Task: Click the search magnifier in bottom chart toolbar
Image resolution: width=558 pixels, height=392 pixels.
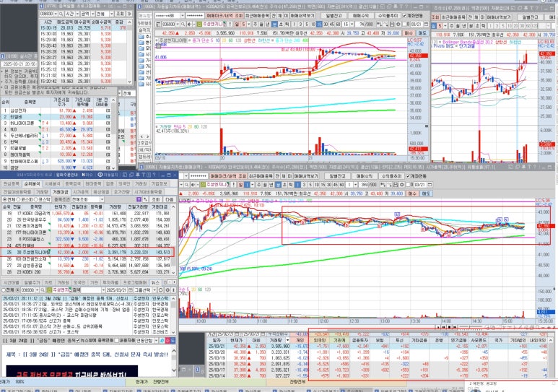Action: click(x=186, y=184)
